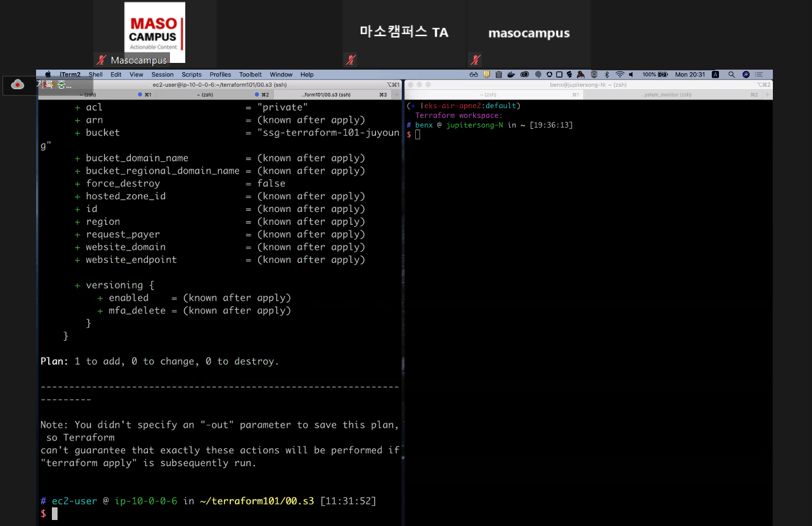Open Siri from the menu bar

click(746, 75)
